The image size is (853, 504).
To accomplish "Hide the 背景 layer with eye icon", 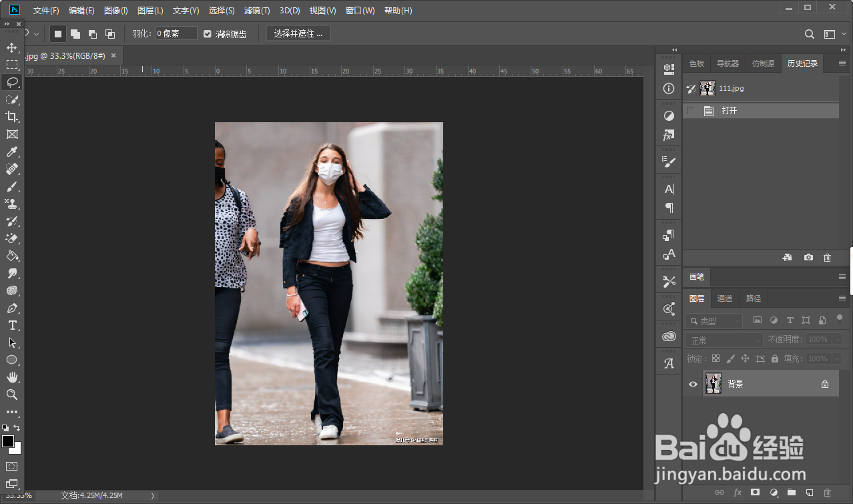I will coord(693,384).
